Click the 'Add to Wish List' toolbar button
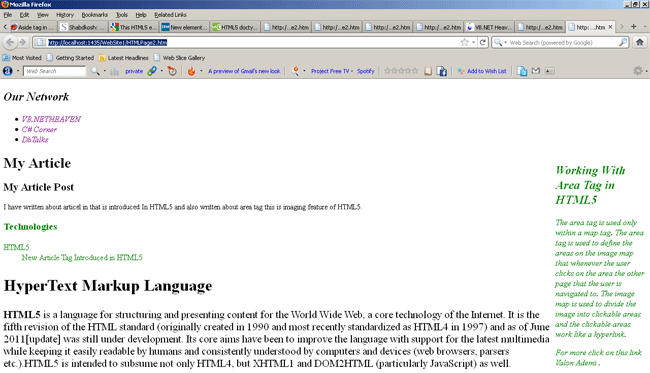650x373 pixels. pos(482,71)
